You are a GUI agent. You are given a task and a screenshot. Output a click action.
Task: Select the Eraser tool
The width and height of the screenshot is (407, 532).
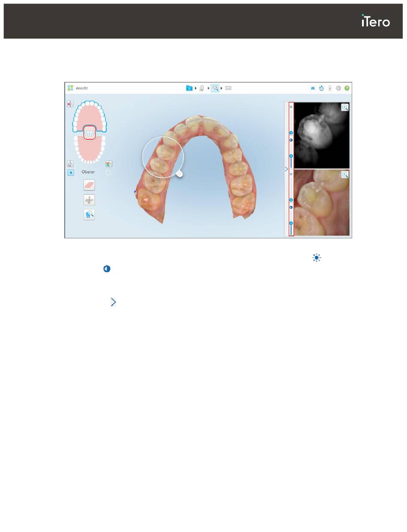click(x=89, y=185)
